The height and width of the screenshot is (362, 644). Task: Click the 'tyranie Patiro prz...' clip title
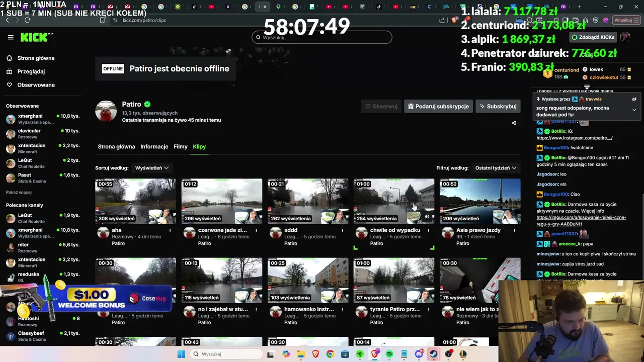[395, 310]
